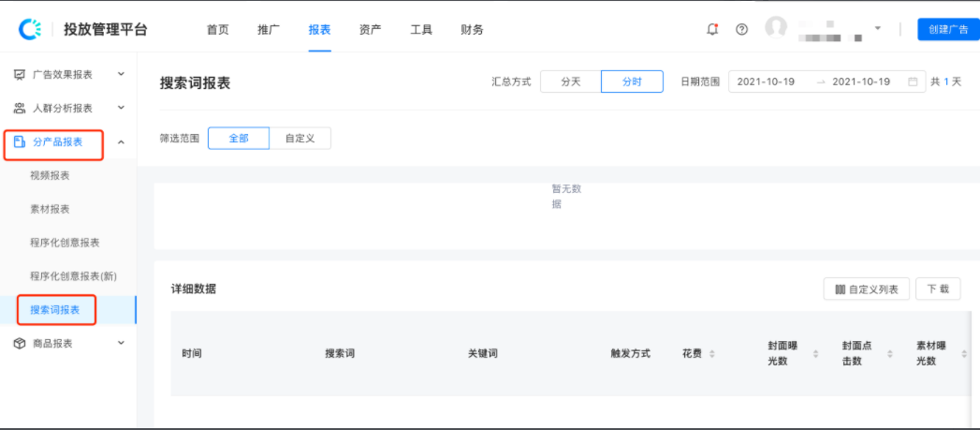
Task: Click the 人群分析报表 people icon
Action: click(20, 109)
